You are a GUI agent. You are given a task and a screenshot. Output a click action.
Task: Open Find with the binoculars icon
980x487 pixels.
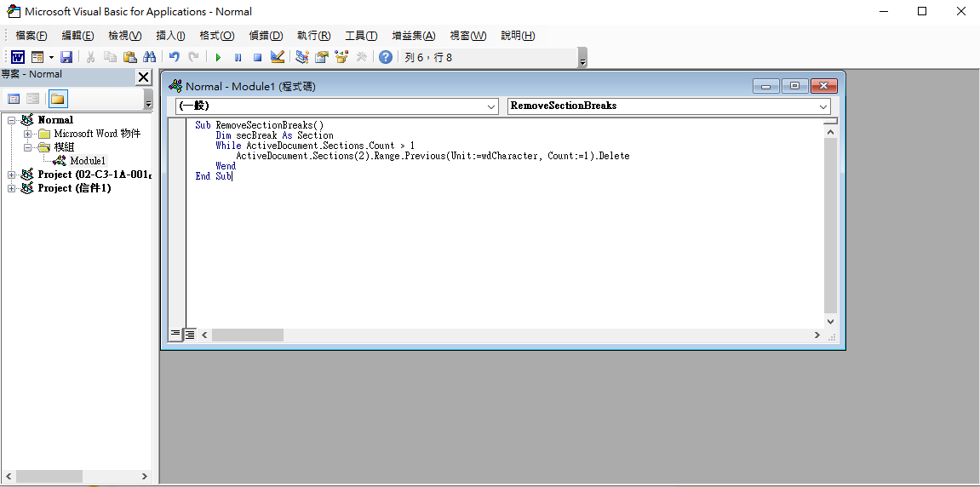pyautogui.click(x=149, y=58)
